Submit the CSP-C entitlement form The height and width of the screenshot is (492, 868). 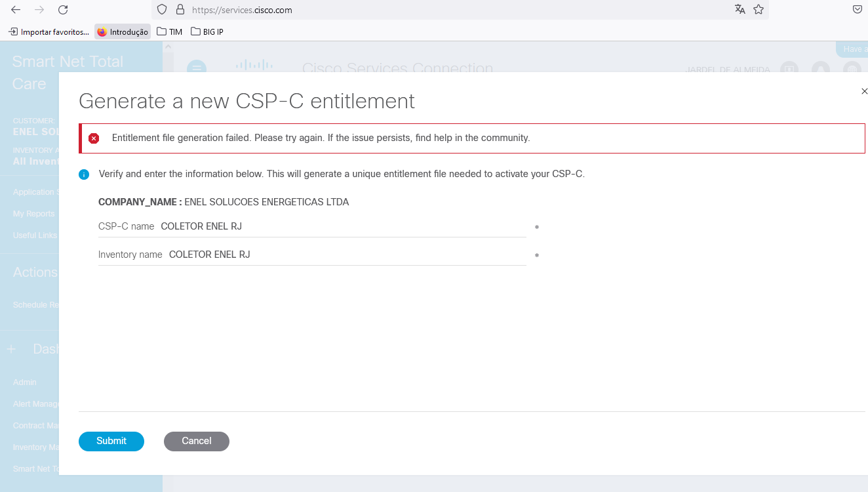[x=111, y=441]
